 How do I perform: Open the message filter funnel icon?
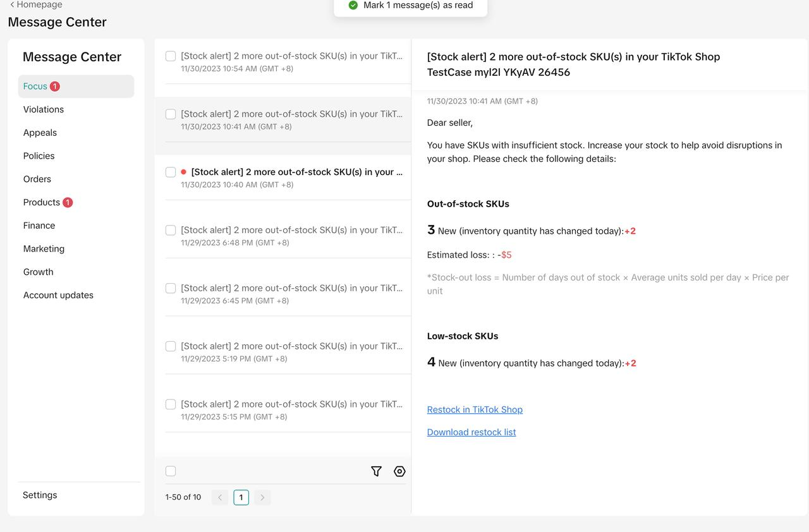(376, 471)
